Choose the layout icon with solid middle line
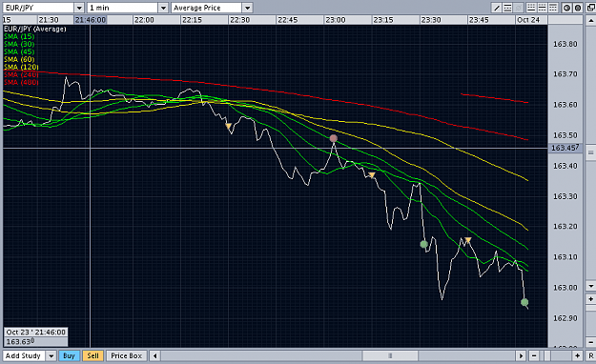 point(542,8)
